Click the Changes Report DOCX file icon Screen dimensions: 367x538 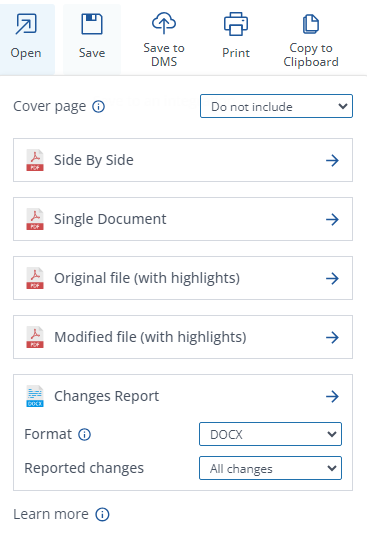click(35, 396)
